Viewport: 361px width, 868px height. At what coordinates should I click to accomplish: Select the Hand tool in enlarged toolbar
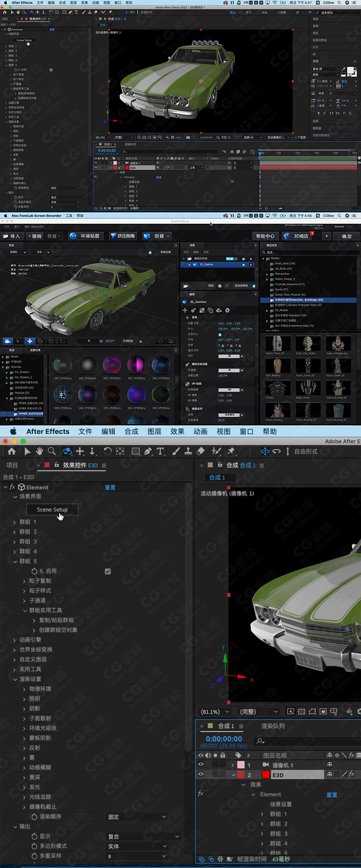(x=39, y=451)
